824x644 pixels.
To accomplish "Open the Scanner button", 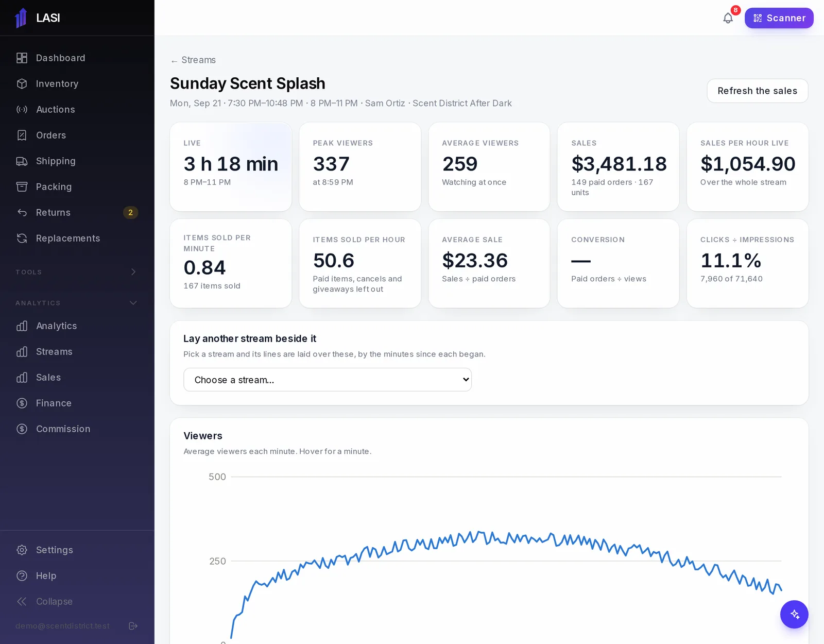I will click(x=779, y=18).
